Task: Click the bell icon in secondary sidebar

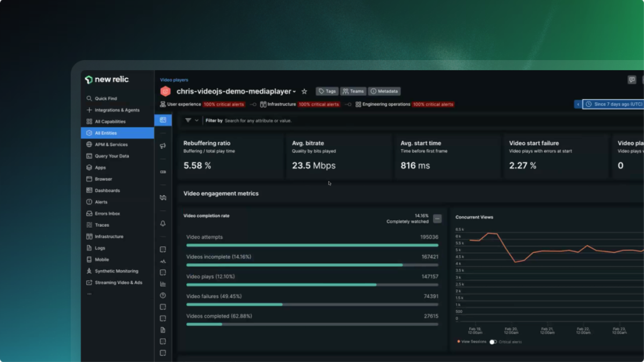Action: tap(163, 224)
